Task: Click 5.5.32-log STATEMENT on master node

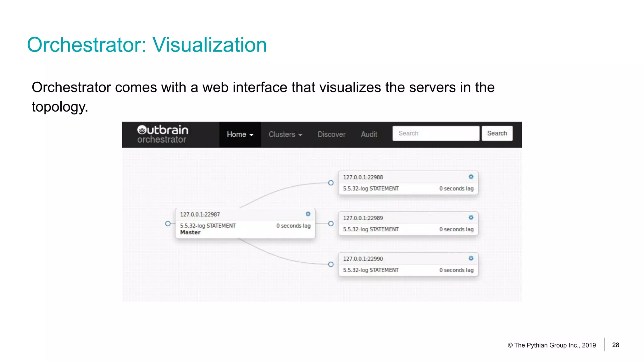Action: (208, 226)
